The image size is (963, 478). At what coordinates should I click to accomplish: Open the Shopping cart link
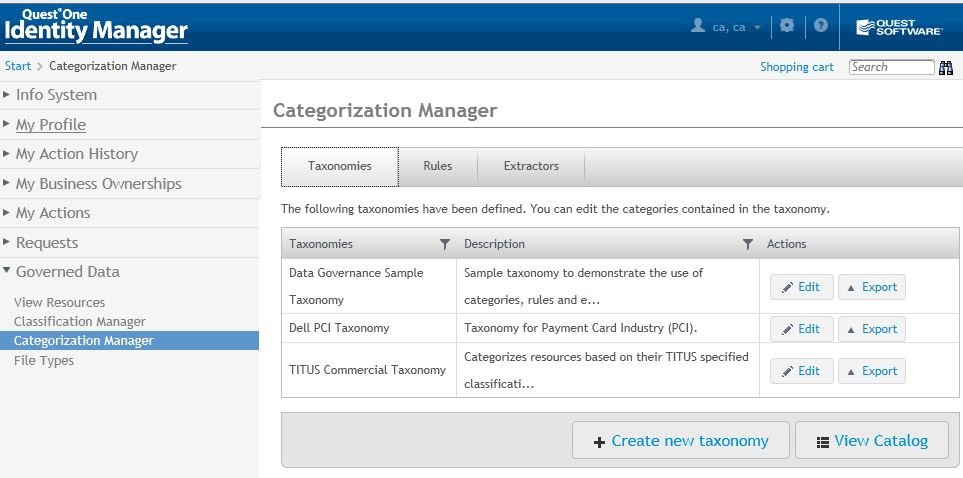796,67
